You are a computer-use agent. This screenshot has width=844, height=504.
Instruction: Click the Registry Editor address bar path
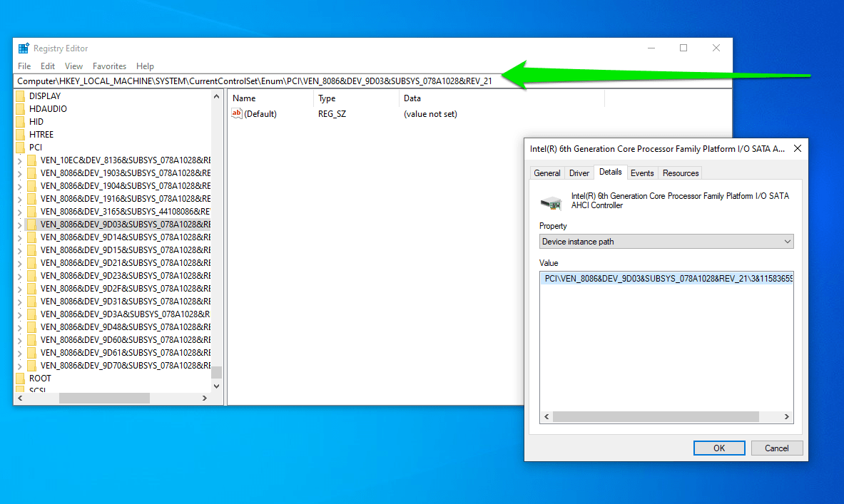coord(255,81)
